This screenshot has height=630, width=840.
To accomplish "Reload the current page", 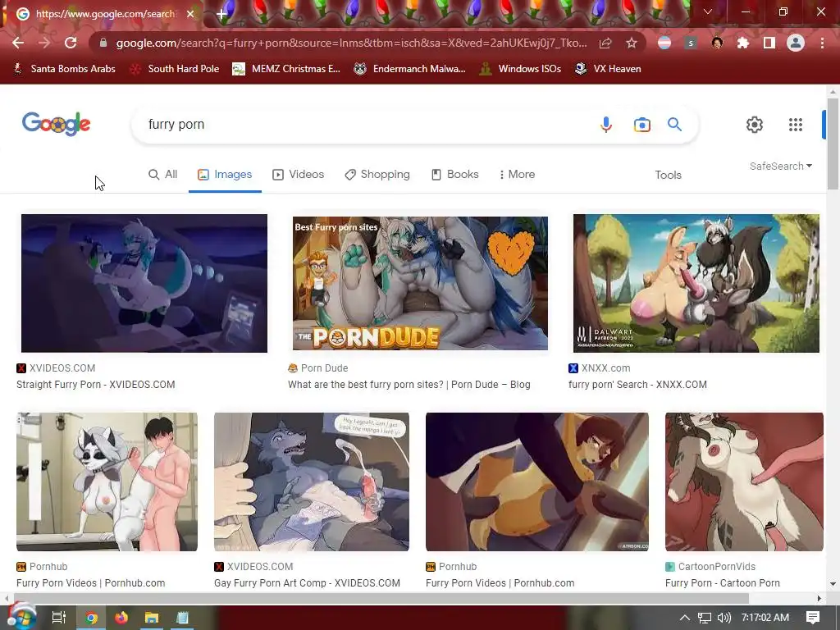I will pyautogui.click(x=71, y=43).
